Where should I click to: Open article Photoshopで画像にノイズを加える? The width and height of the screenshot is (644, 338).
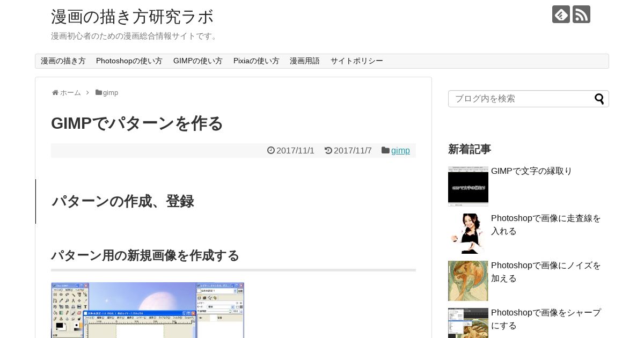pos(546,272)
